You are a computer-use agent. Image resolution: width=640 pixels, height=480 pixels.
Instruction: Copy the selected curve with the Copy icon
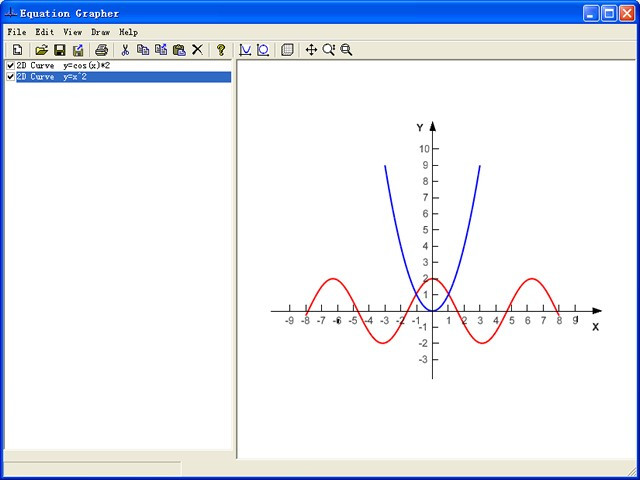tap(143, 50)
